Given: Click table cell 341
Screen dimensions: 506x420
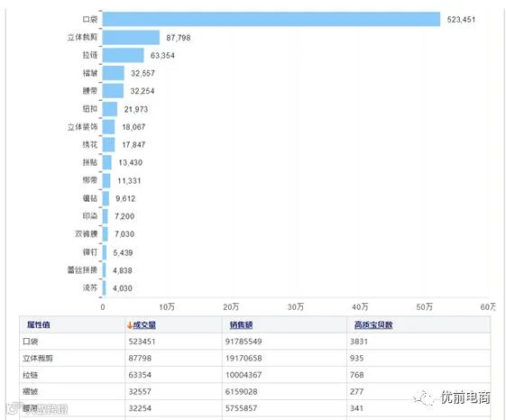Looking at the screenshot, I should pyautogui.click(x=357, y=408).
